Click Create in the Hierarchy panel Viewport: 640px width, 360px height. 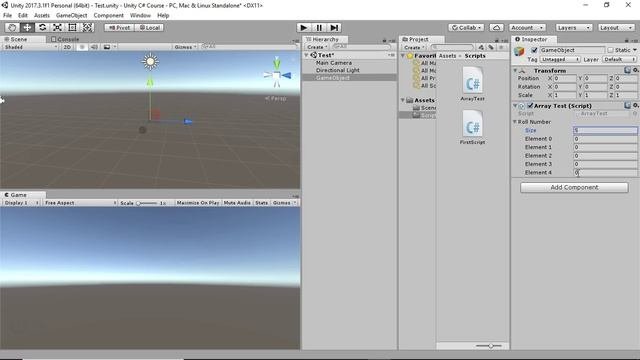[x=317, y=47]
